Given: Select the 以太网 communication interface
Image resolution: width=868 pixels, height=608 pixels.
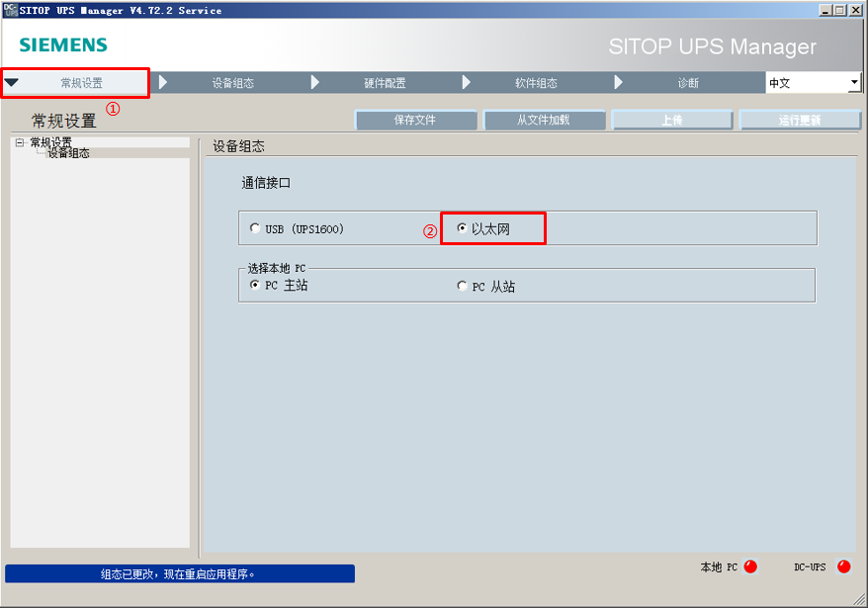Looking at the screenshot, I should tap(462, 227).
